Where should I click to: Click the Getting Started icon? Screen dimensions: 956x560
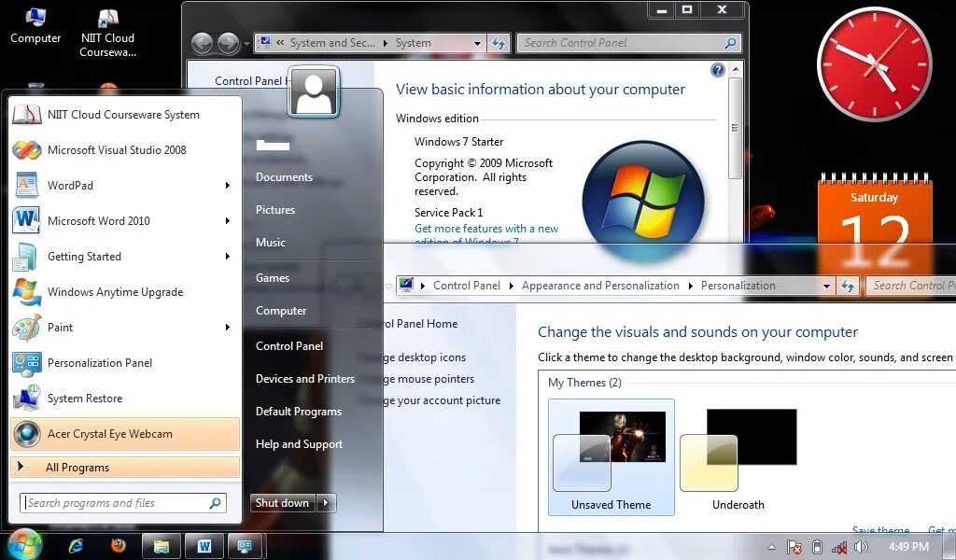(26, 257)
